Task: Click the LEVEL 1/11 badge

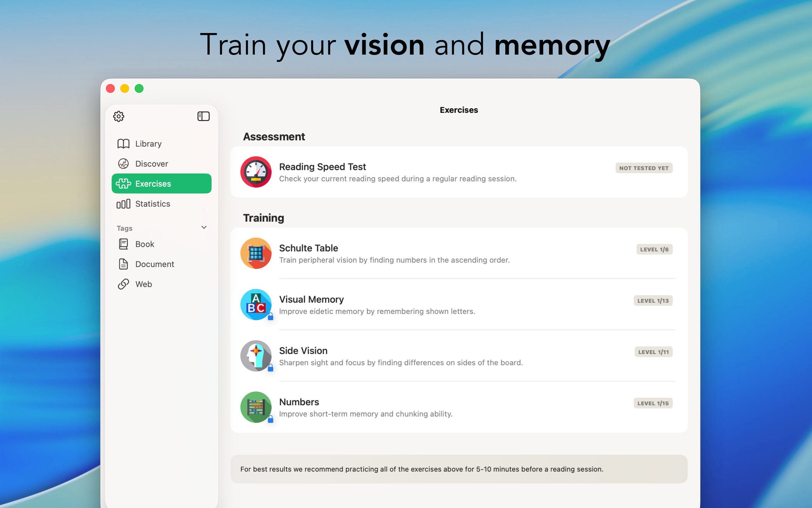Action: click(x=653, y=352)
